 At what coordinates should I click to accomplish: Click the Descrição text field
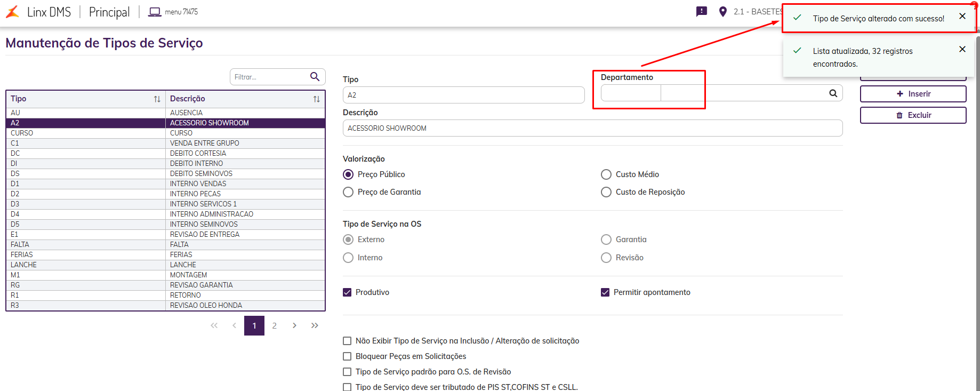tap(592, 128)
